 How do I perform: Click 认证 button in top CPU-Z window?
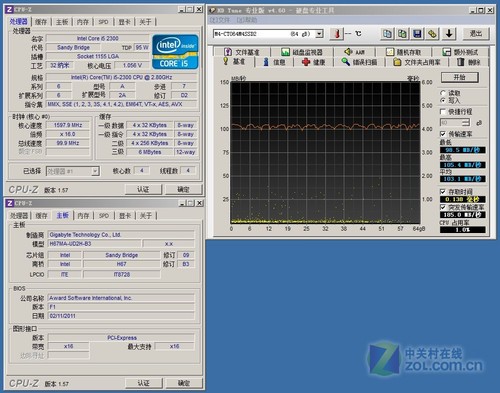[143, 189]
